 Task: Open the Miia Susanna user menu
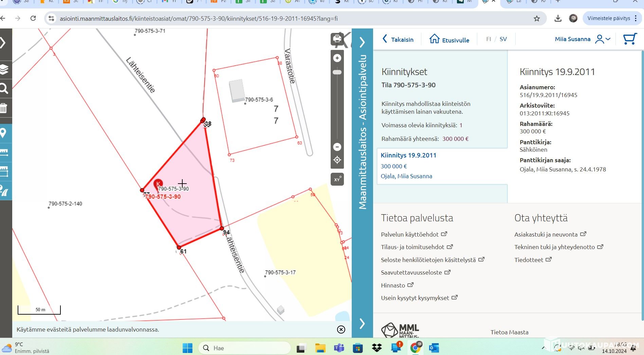(x=582, y=39)
